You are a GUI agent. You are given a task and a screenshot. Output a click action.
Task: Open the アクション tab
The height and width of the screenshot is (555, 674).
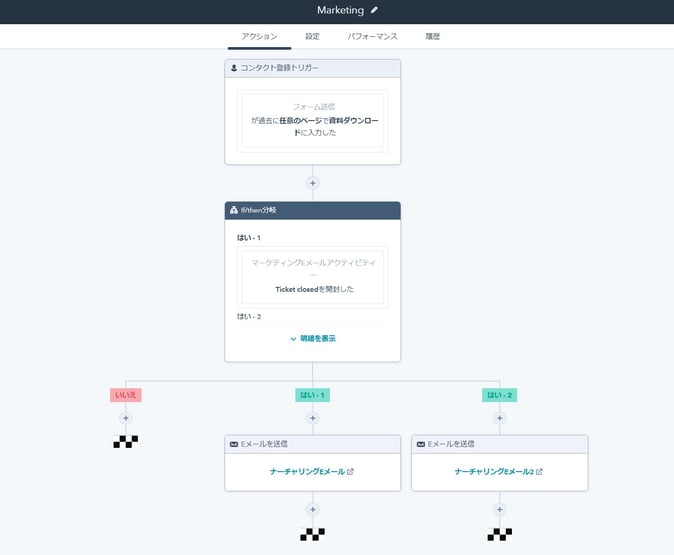[x=259, y=37]
